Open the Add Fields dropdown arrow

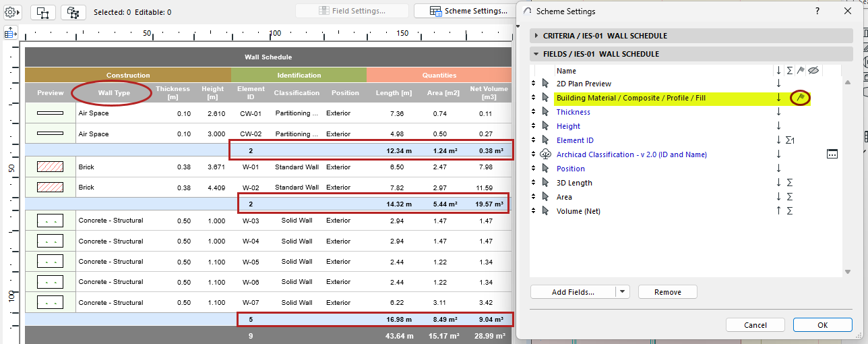623,292
